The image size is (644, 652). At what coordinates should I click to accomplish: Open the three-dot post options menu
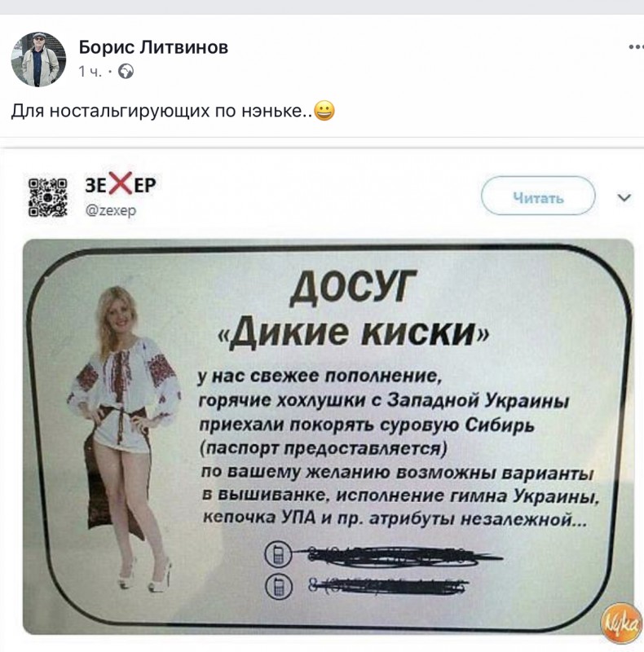[636, 47]
